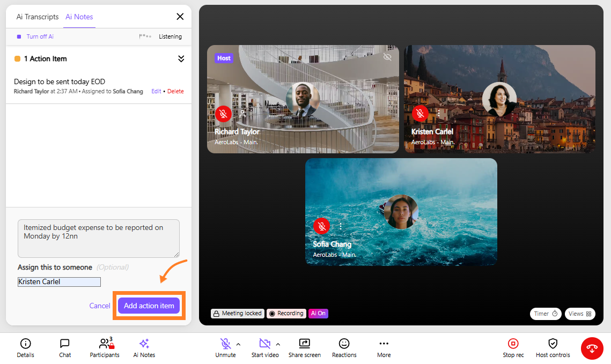Edit the Design action item
The image size is (611, 364).
pos(156,91)
